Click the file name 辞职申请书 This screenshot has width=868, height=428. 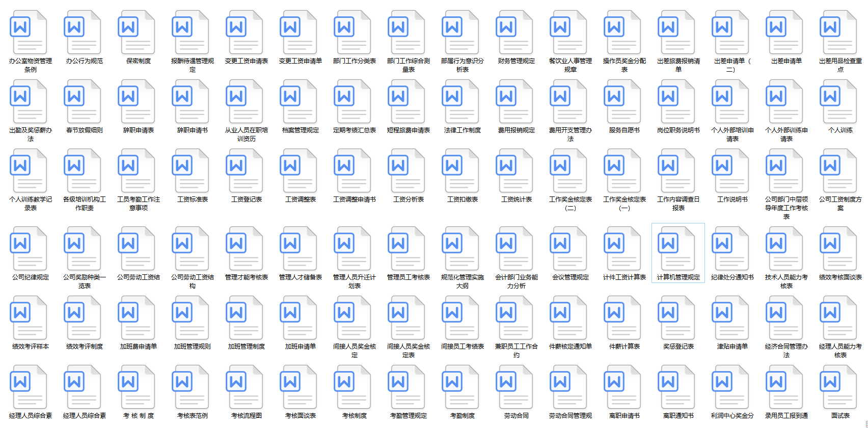tap(193, 130)
